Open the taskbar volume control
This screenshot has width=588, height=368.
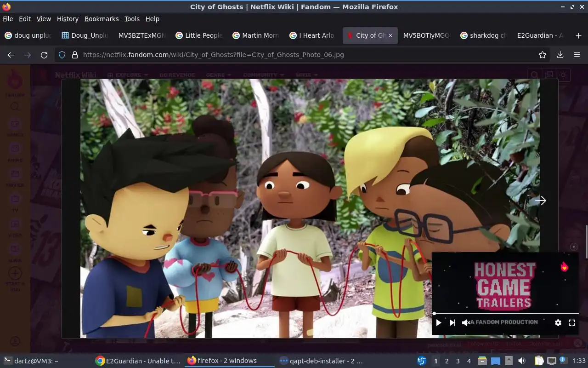point(521,361)
